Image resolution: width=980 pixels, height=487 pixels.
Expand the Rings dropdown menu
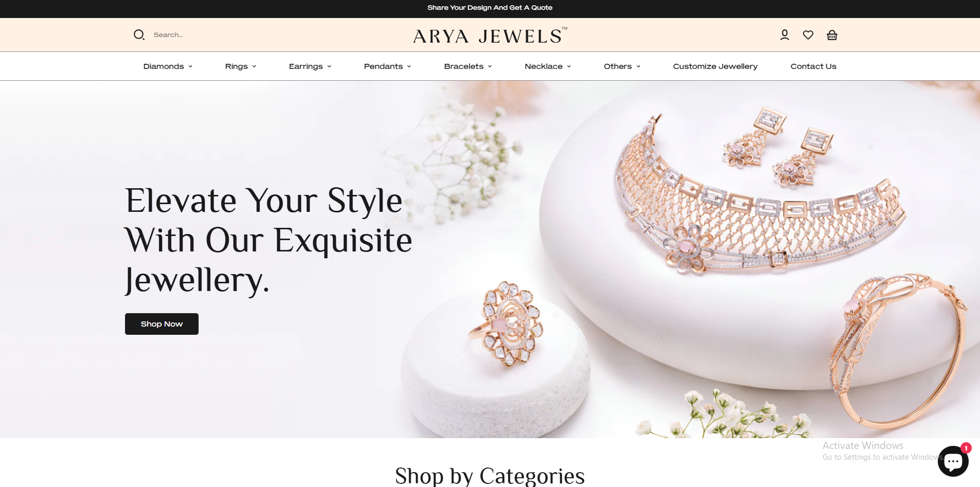coord(241,66)
